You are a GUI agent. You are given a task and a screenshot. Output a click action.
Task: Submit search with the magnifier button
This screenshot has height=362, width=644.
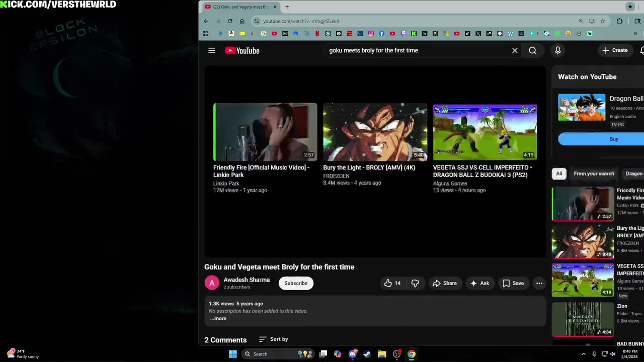click(x=532, y=50)
